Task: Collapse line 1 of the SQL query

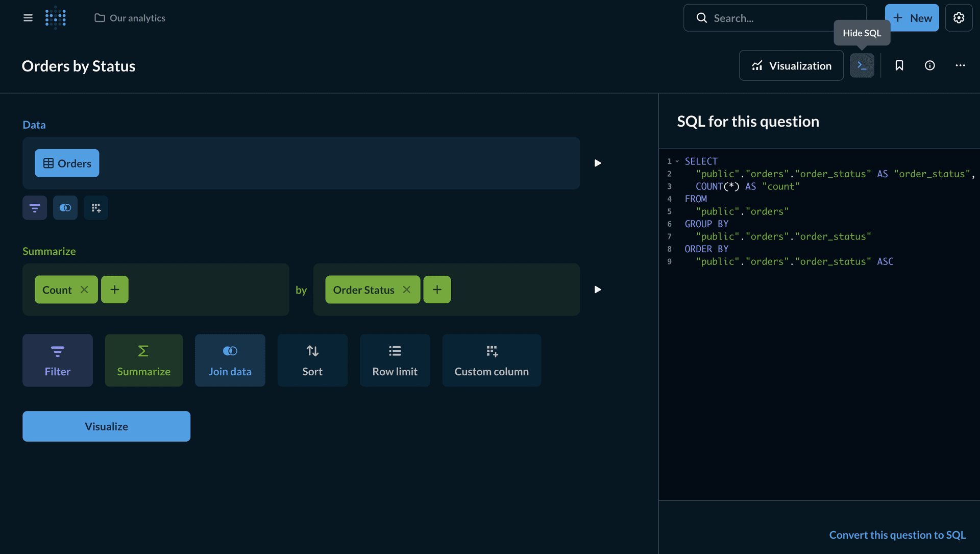Action: click(677, 161)
